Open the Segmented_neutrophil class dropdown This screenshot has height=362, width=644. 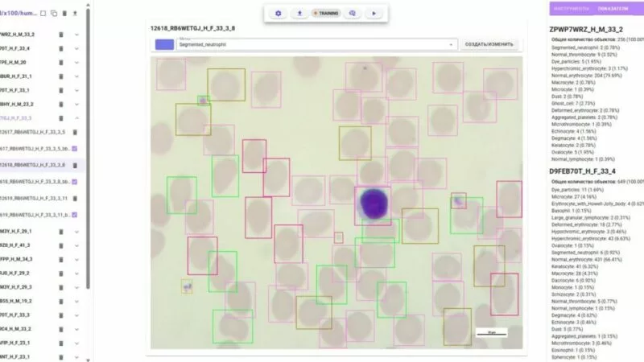(316, 44)
